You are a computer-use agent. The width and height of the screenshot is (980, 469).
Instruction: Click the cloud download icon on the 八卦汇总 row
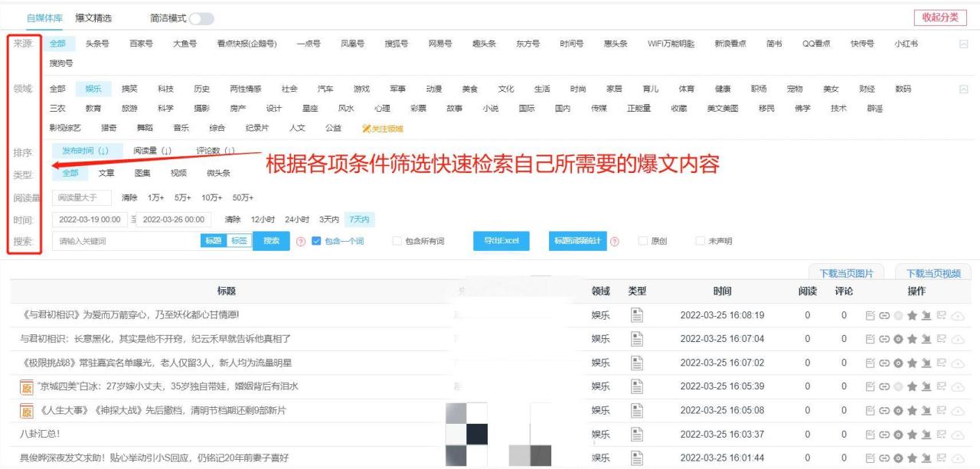957,432
